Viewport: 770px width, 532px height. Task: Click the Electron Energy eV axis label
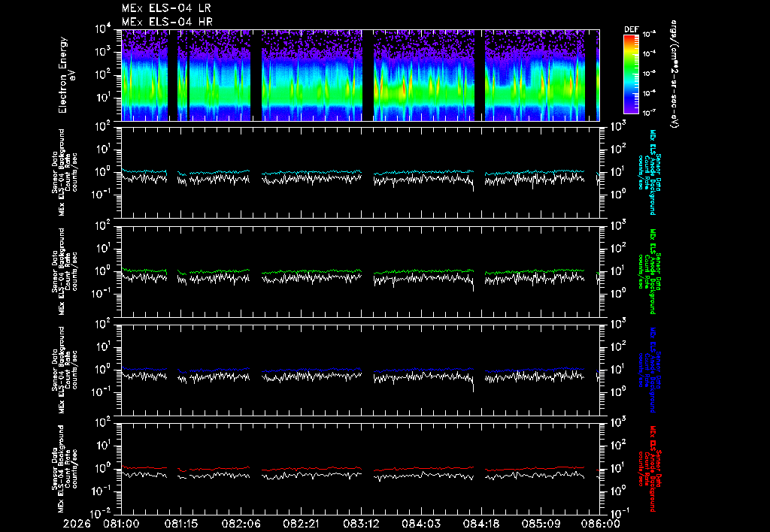pyautogui.click(x=67, y=75)
